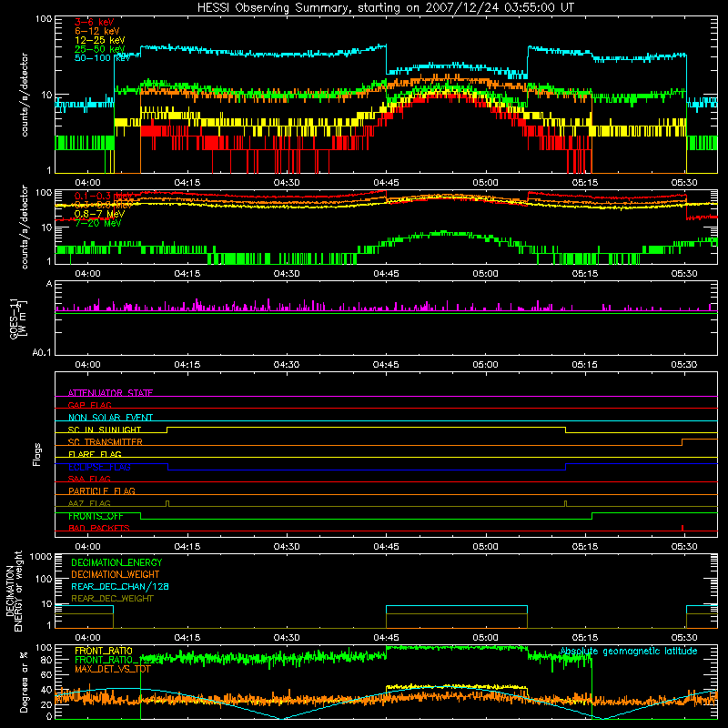This screenshot has width=728, height=728.
Task: Click the 'Degrees or %' axis title
Action: [24, 682]
